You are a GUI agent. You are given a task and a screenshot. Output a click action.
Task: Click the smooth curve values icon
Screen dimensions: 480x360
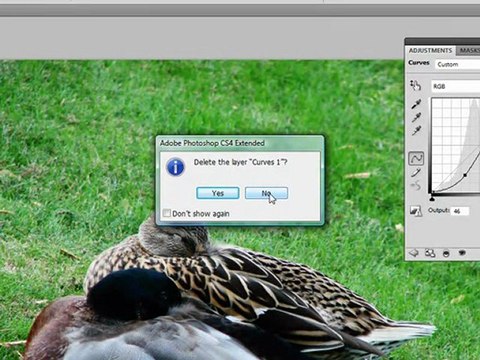tap(416, 185)
